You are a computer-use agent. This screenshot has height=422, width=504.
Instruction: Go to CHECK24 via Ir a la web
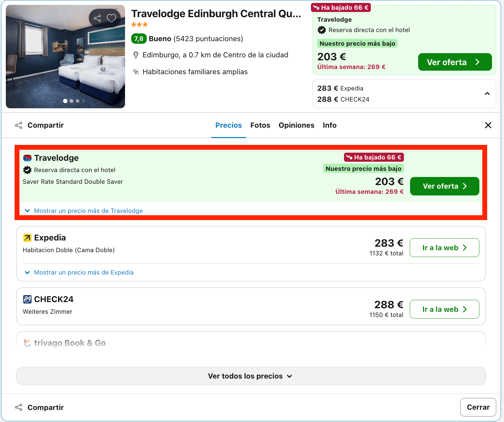tap(444, 309)
